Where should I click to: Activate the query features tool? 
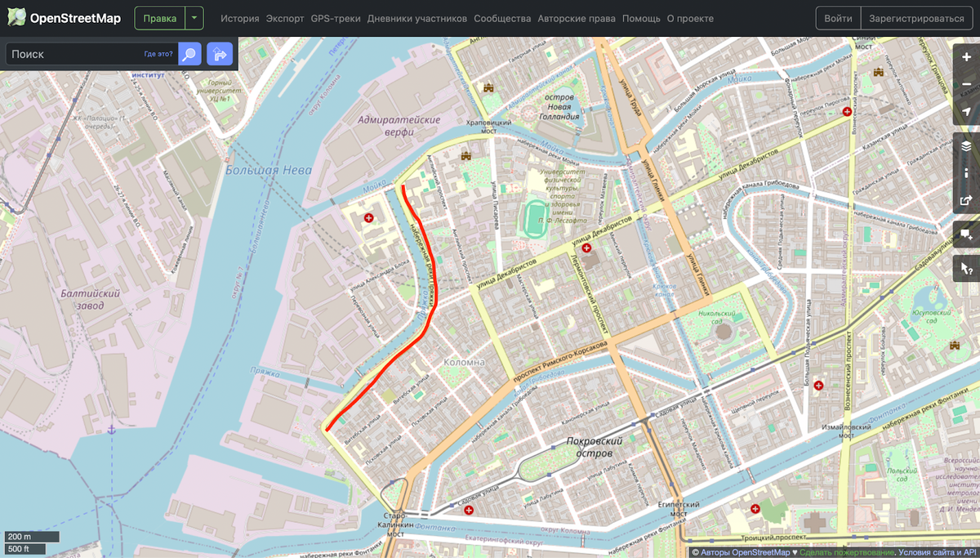[966, 269]
